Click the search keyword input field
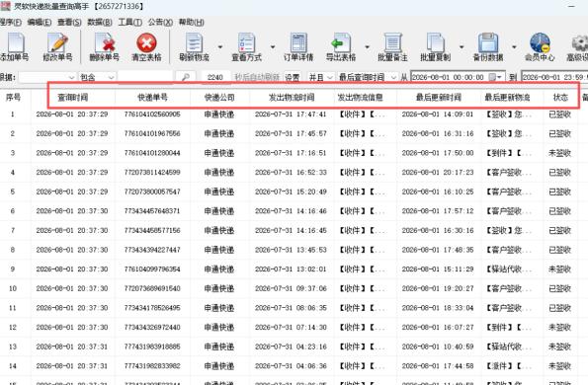Image resolution: width=588 pixels, height=385 pixels. (x=145, y=77)
